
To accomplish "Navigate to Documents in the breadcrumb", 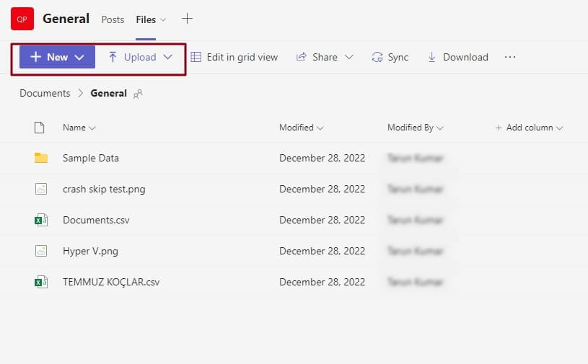I will 45,93.
